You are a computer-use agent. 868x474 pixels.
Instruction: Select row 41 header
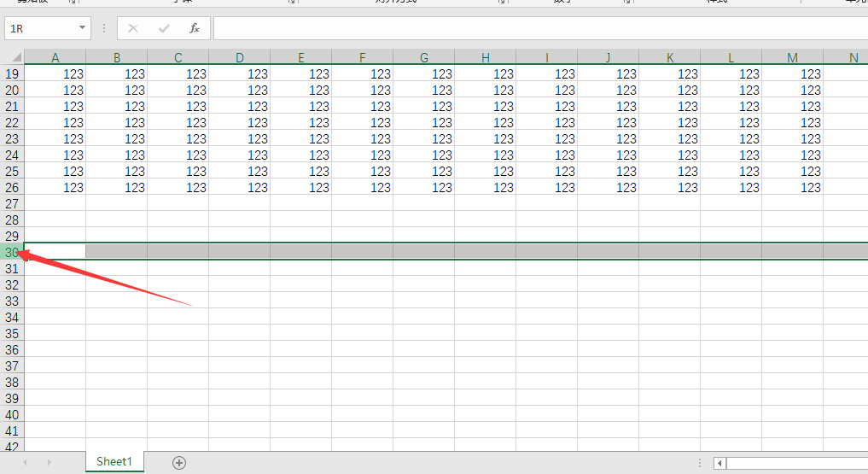12,430
